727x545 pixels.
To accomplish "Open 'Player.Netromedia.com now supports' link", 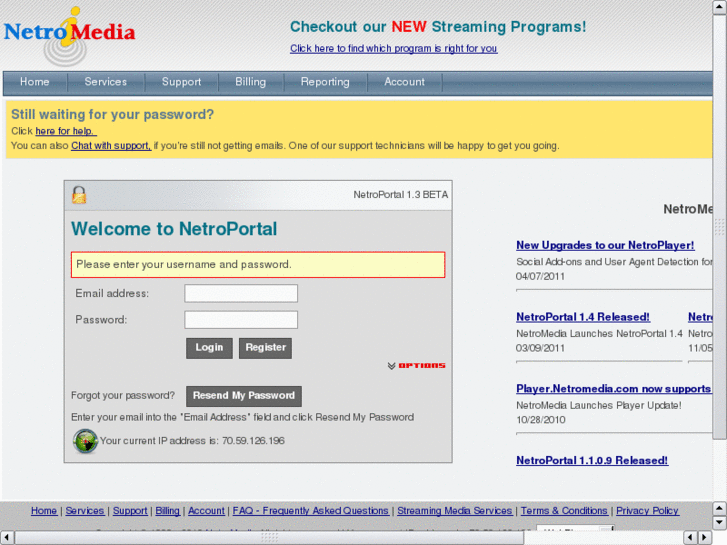I will [613, 389].
